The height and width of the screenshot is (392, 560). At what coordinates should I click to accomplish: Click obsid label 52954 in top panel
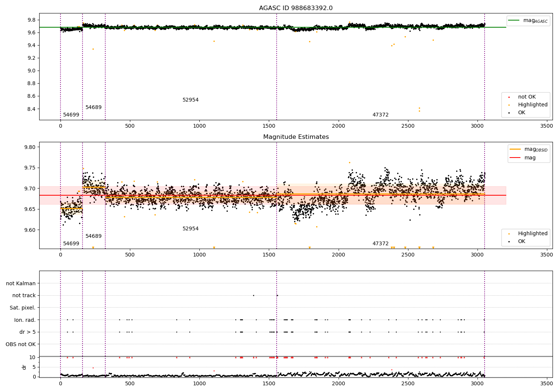190,100
